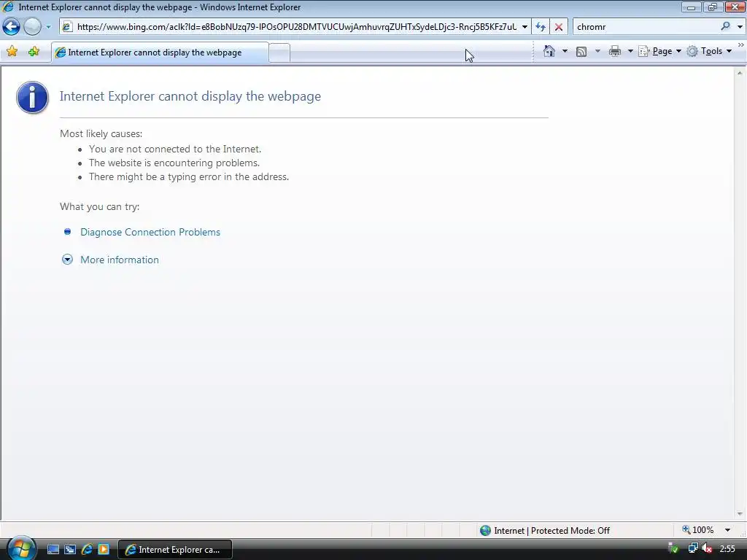Show more toolbar commands via chevron
Screen dimensions: 747x560
tap(741, 44)
